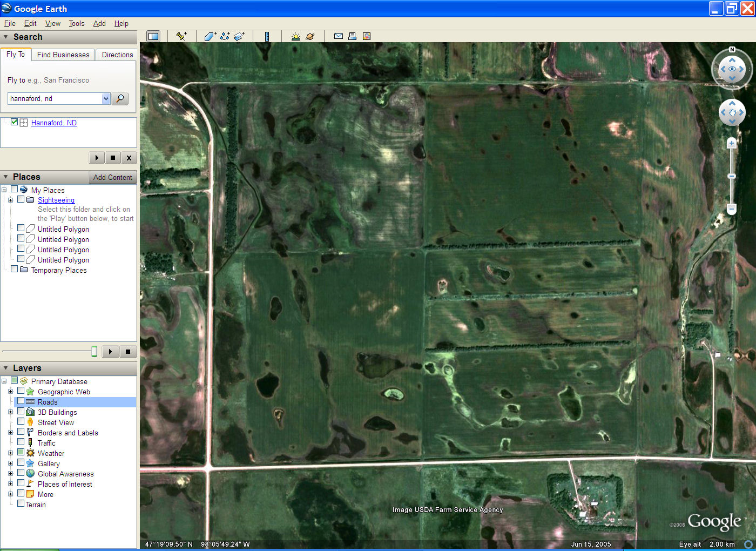
Task: Start the search with magnifying glass button
Action: [x=120, y=98]
